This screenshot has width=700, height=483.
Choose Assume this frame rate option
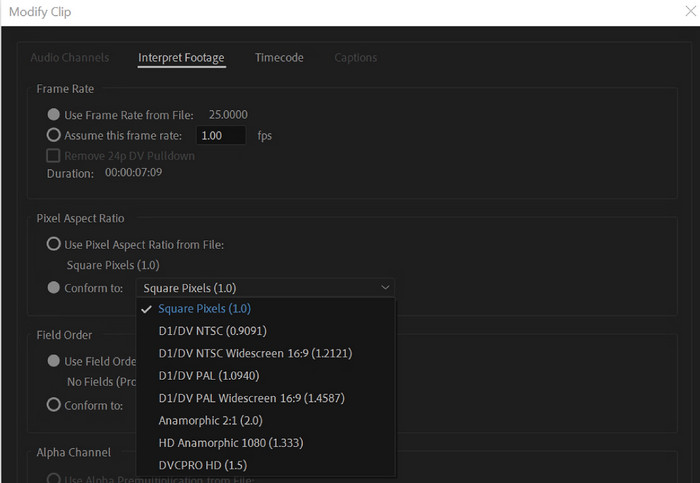tap(54, 135)
